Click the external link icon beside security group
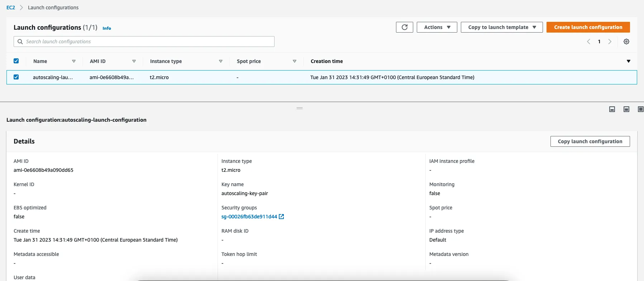This screenshot has height=281, width=644. tap(281, 217)
